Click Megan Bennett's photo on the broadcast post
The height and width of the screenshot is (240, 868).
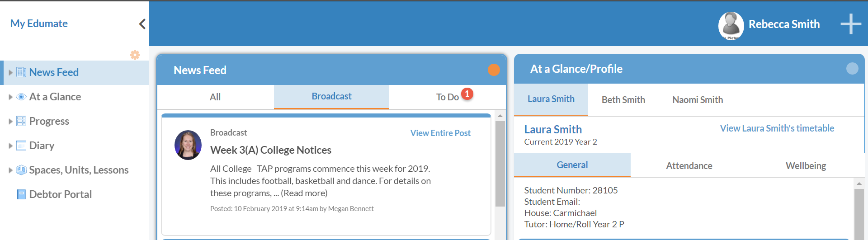click(x=188, y=145)
